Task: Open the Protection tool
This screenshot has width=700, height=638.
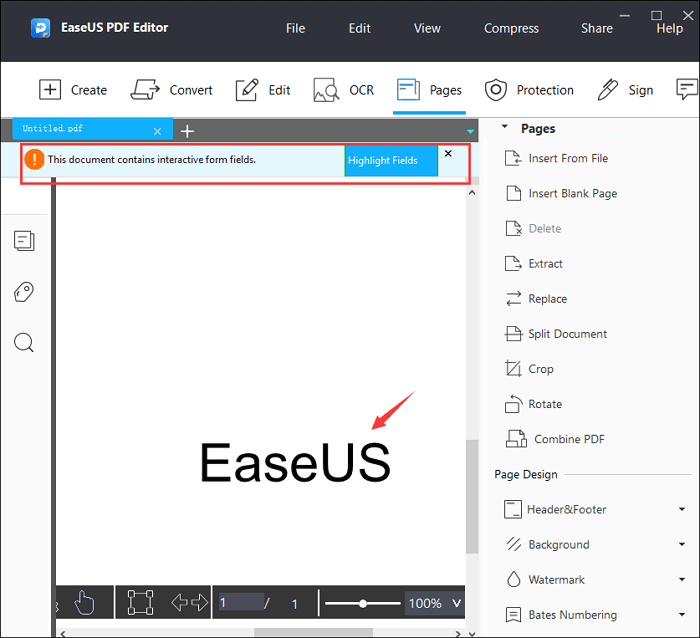Action: pyautogui.click(x=529, y=90)
